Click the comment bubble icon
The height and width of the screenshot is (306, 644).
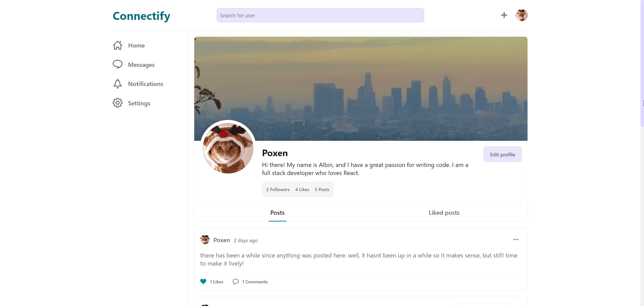[x=236, y=281]
